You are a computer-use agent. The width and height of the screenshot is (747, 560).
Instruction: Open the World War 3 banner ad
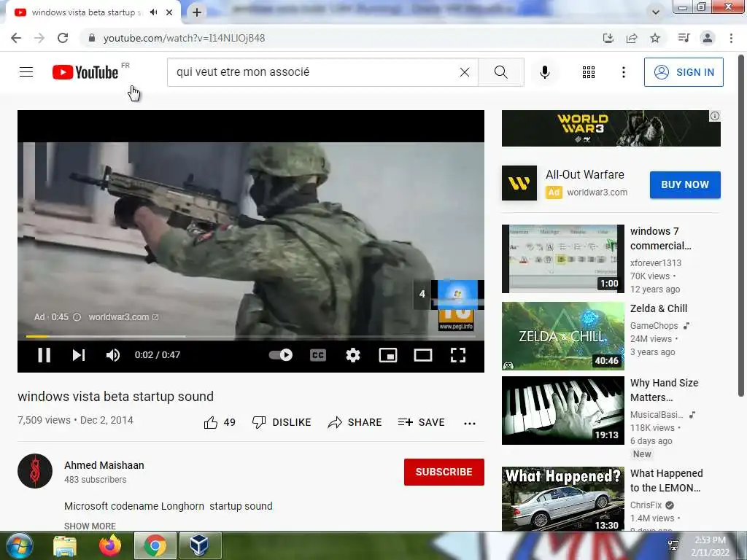click(611, 128)
